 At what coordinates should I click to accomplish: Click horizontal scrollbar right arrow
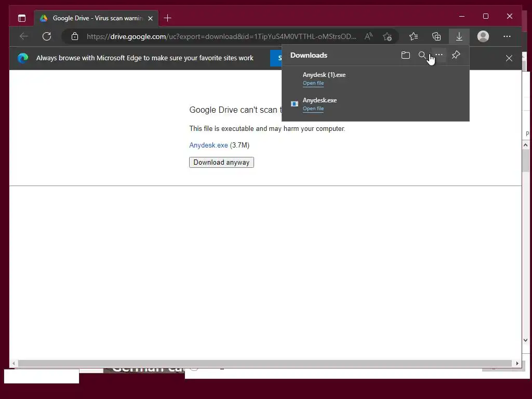[517, 363]
